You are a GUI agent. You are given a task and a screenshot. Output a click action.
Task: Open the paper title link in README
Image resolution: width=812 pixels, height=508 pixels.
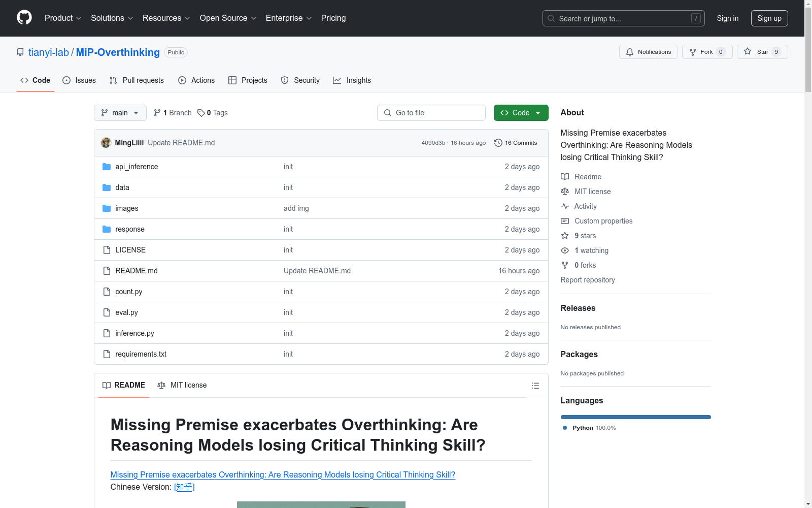283,474
